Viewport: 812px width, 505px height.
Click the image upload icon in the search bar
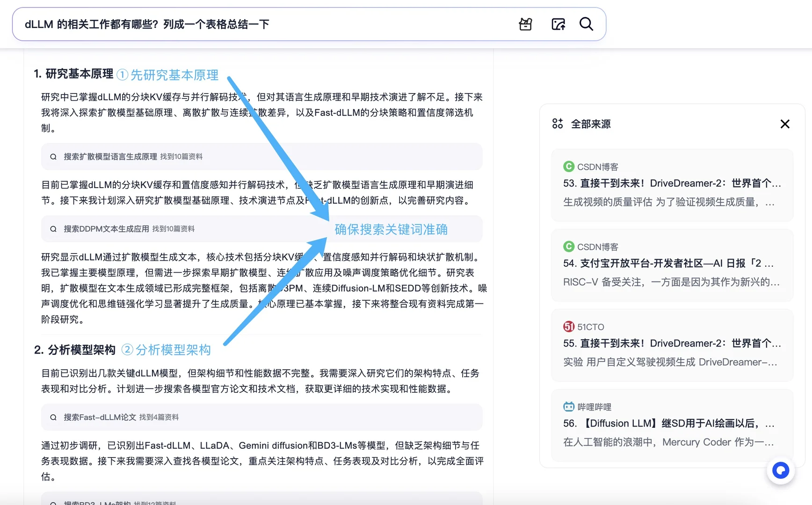click(x=558, y=24)
